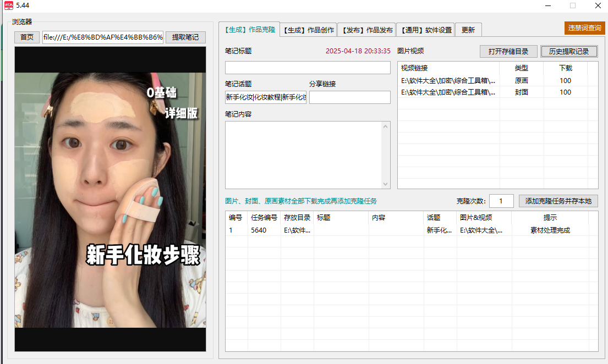Click the app logo icon in title bar

(8, 5)
